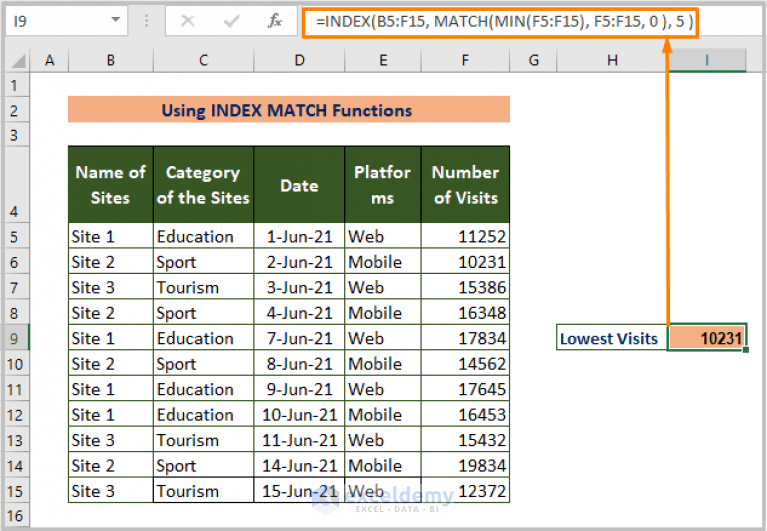The height and width of the screenshot is (531, 767).
Task: Select date cell 2-Jun-21
Action: tap(299, 262)
